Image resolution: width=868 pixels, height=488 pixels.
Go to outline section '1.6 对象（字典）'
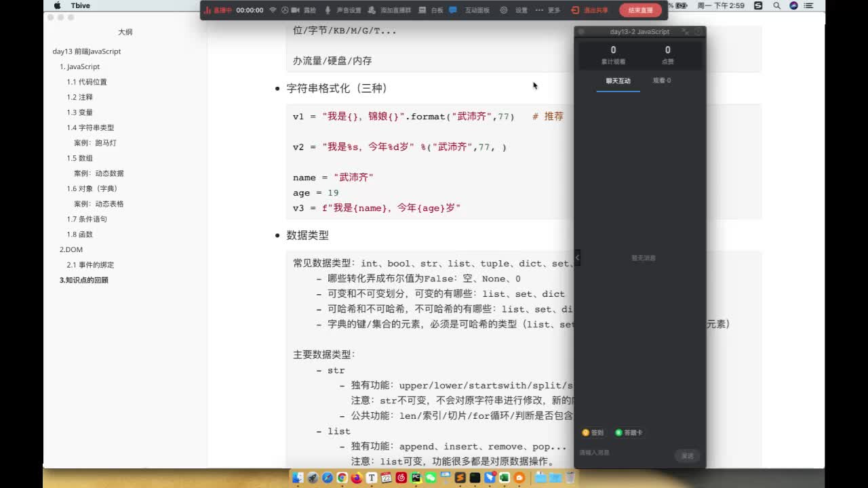92,188
